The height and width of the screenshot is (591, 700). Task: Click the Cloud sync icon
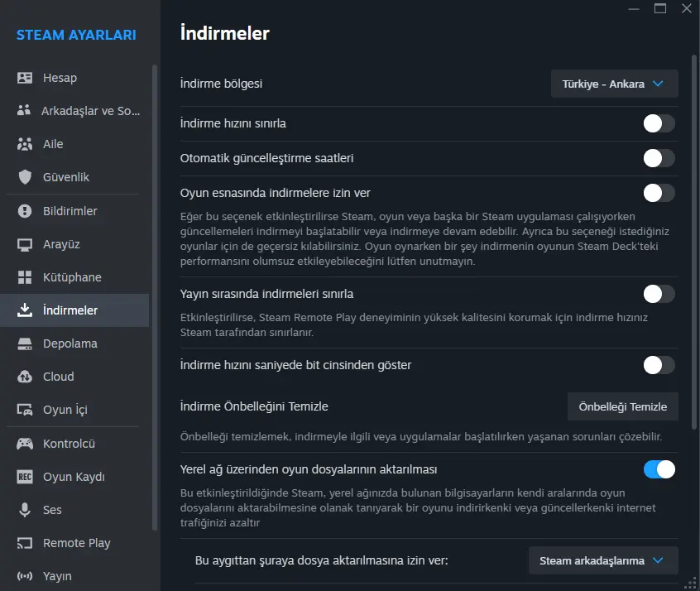(x=25, y=377)
